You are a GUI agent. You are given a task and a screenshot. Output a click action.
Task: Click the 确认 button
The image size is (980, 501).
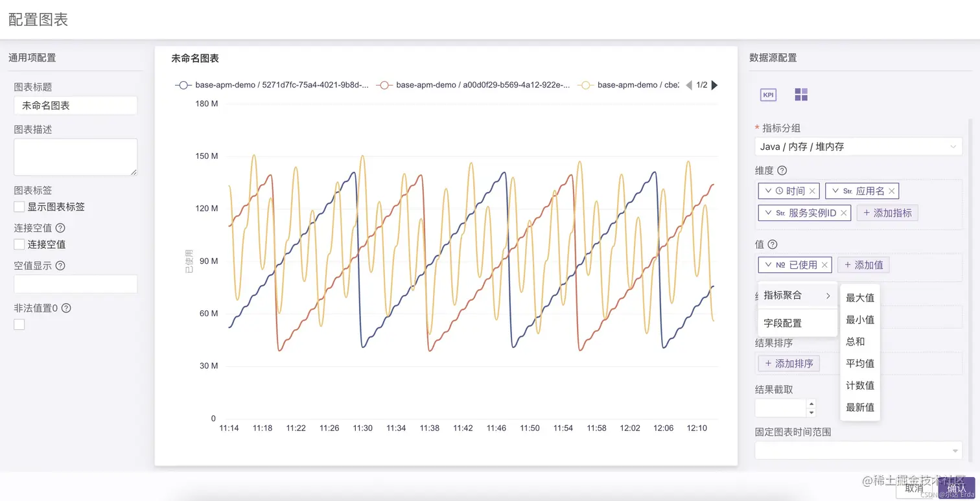click(x=957, y=488)
